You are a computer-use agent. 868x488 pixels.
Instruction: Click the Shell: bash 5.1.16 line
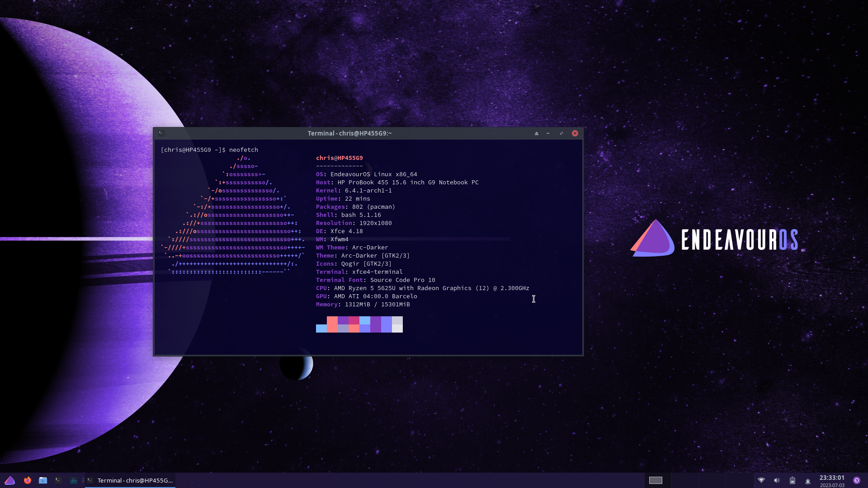pyautogui.click(x=349, y=215)
